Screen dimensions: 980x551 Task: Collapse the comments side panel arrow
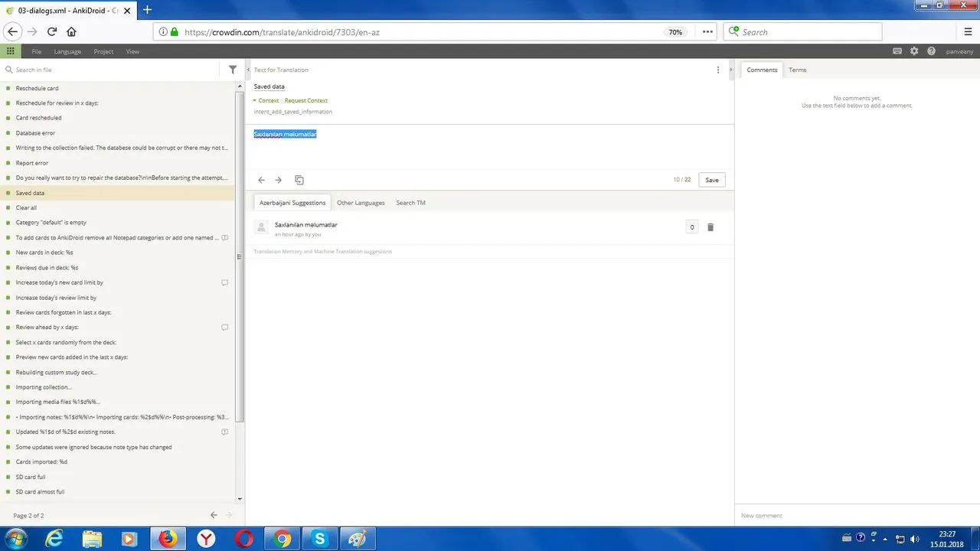(x=730, y=70)
